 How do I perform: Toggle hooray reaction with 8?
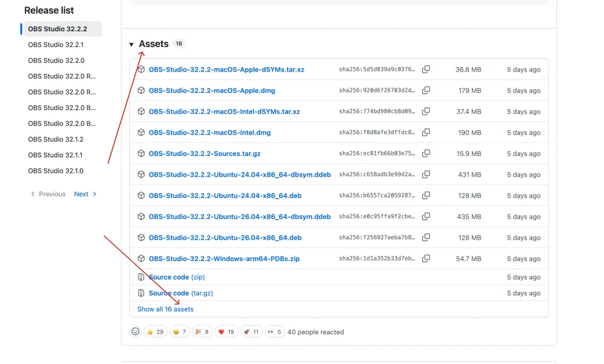(202, 332)
